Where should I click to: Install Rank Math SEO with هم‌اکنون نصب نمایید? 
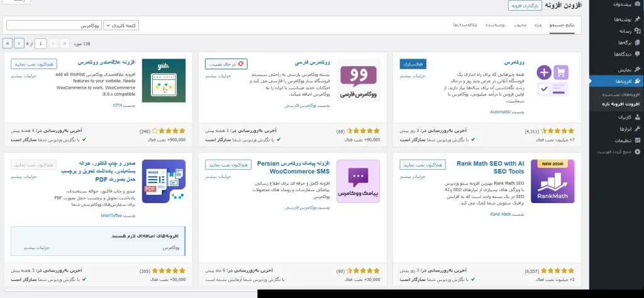click(x=420, y=164)
